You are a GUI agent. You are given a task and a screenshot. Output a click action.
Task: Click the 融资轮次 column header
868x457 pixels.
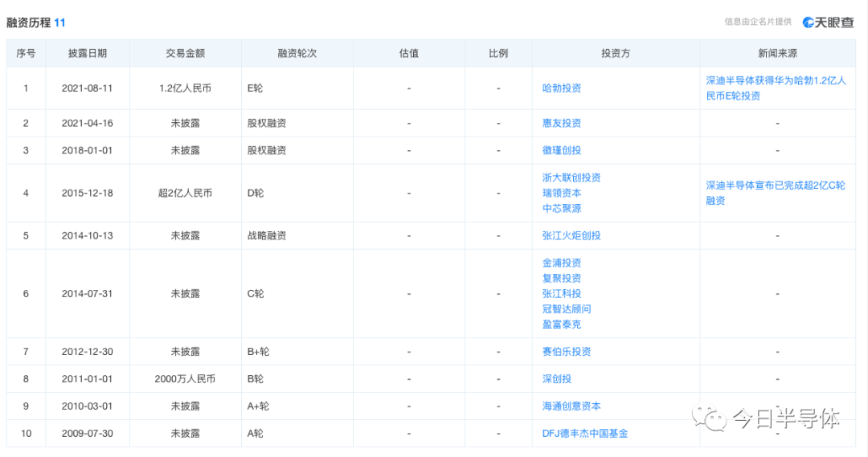297,53
